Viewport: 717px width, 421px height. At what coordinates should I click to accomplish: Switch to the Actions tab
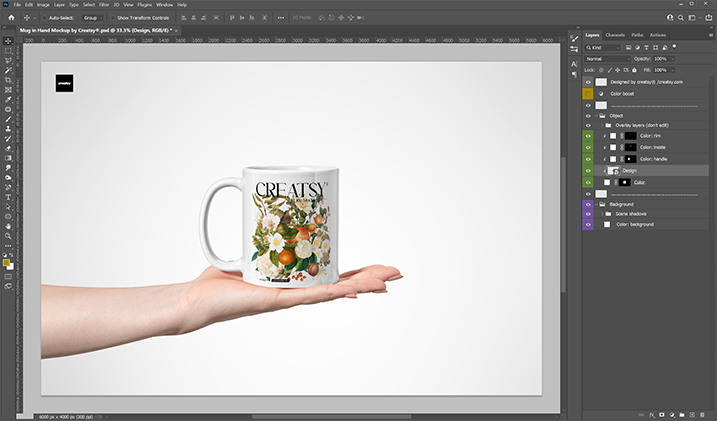click(x=658, y=35)
